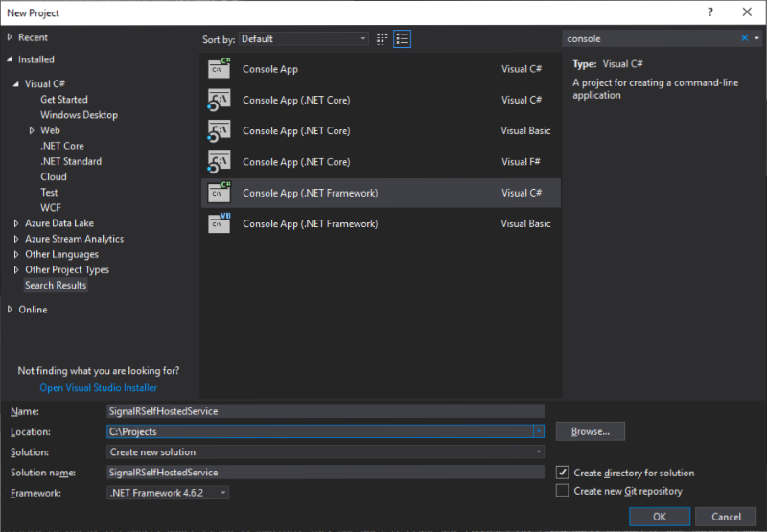The image size is (767, 532).
Task: Click C# Console App (.NET Framework) icon
Action: pos(219,193)
